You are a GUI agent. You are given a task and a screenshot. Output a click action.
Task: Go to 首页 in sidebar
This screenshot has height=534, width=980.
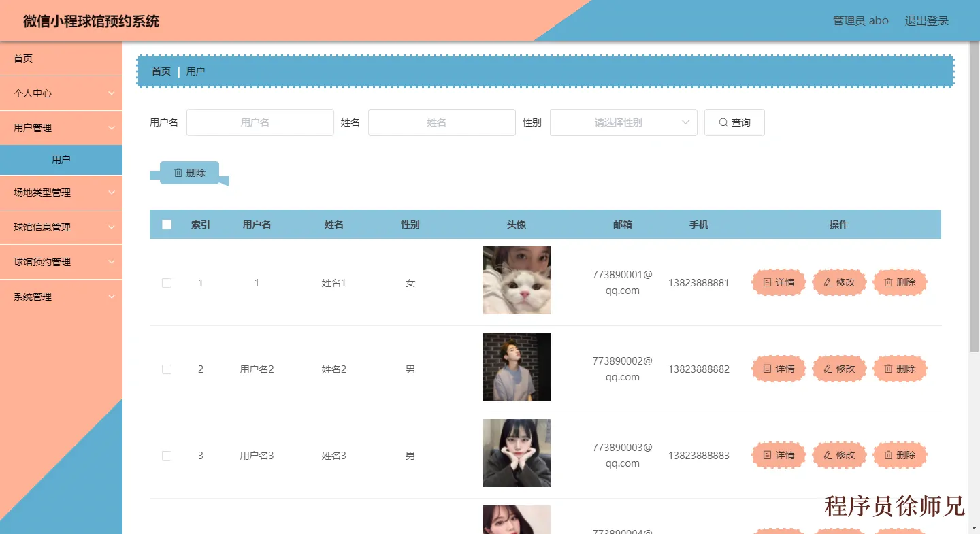61,59
